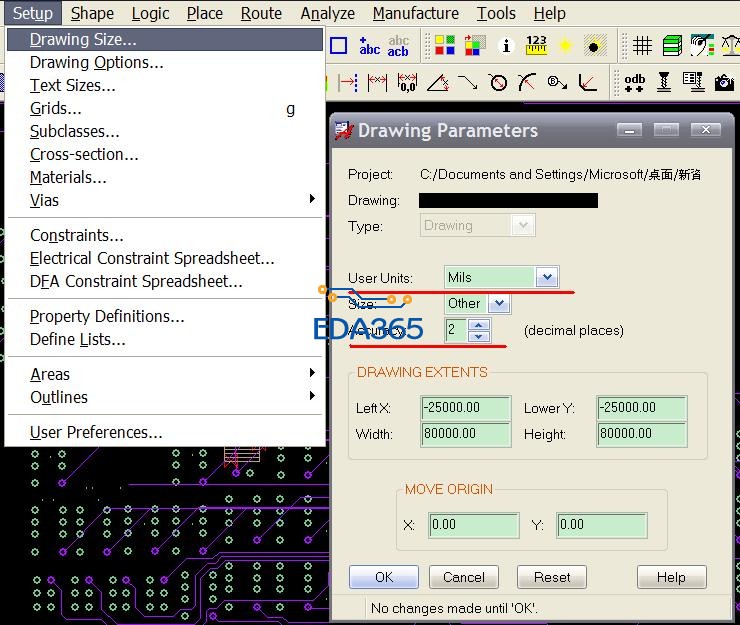Open Constraints menu entry
Screen dimensions: 740x625
(165, 235)
